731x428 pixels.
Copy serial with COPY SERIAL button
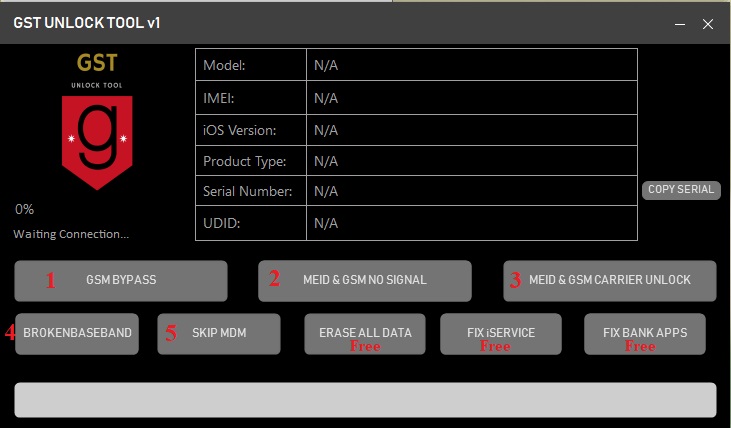[681, 190]
